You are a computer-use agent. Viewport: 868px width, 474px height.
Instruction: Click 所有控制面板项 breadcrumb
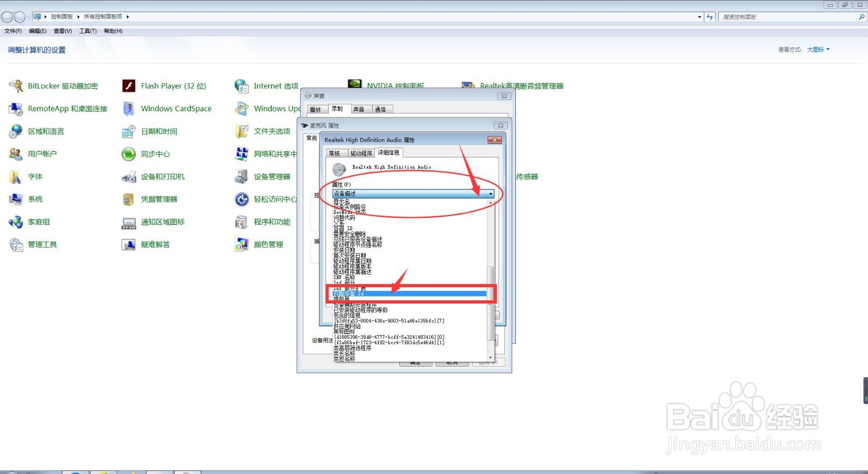(103, 17)
